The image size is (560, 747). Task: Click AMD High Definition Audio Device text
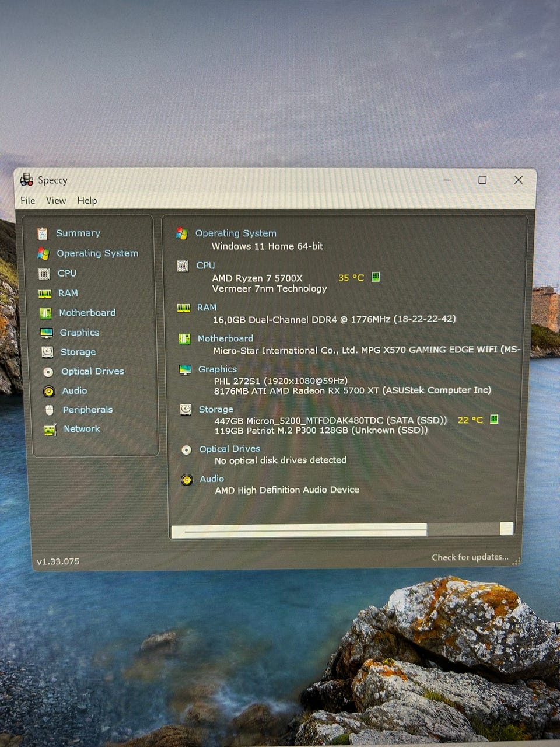pyautogui.click(x=287, y=490)
